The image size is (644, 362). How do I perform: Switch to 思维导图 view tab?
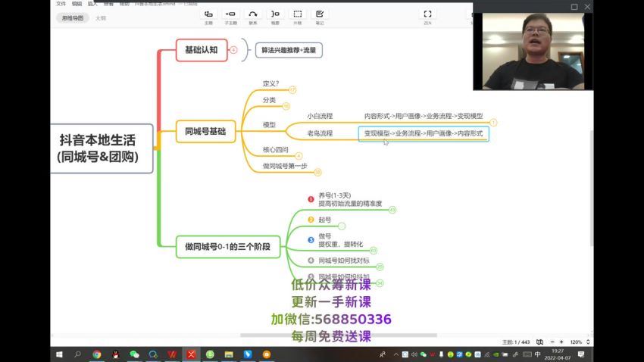click(72, 18)
